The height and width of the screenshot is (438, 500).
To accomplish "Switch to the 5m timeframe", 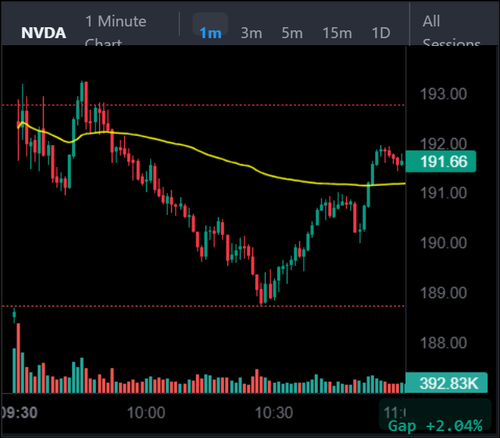I will pos(292,33).
